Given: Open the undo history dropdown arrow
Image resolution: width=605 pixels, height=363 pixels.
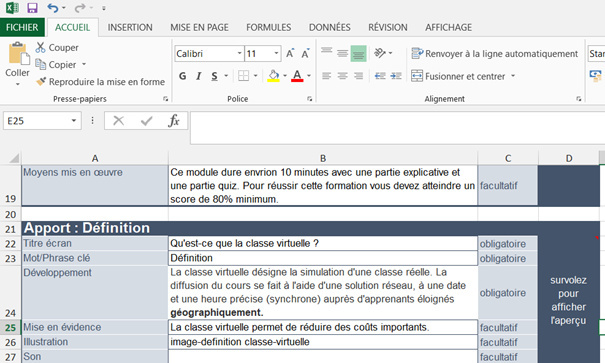Looking at the screenshot, I should (64, 8).
